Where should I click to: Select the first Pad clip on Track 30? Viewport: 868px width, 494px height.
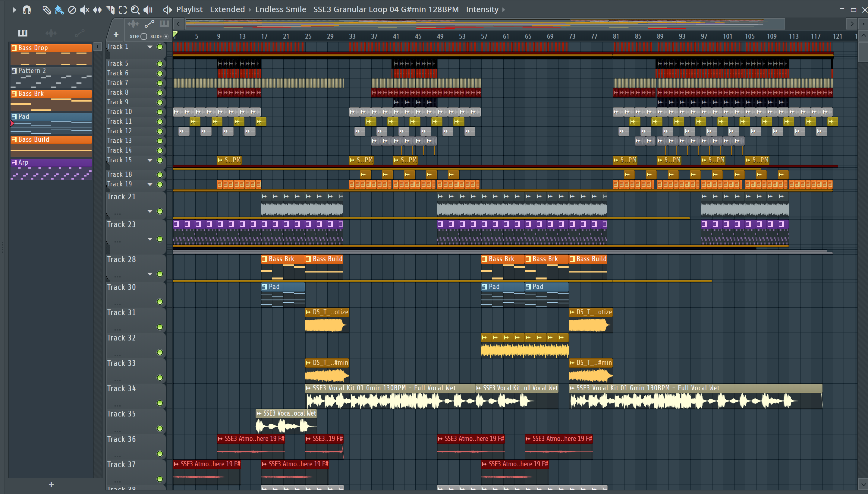[283, 295]
